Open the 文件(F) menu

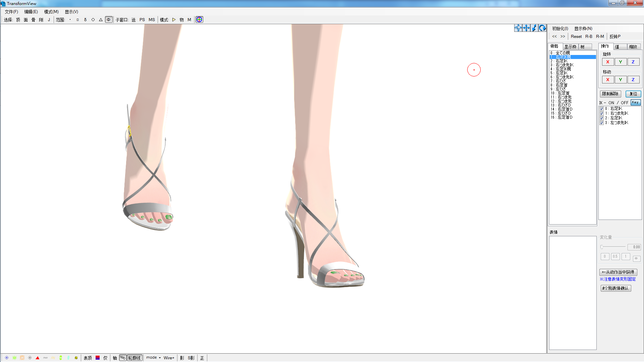11,12
